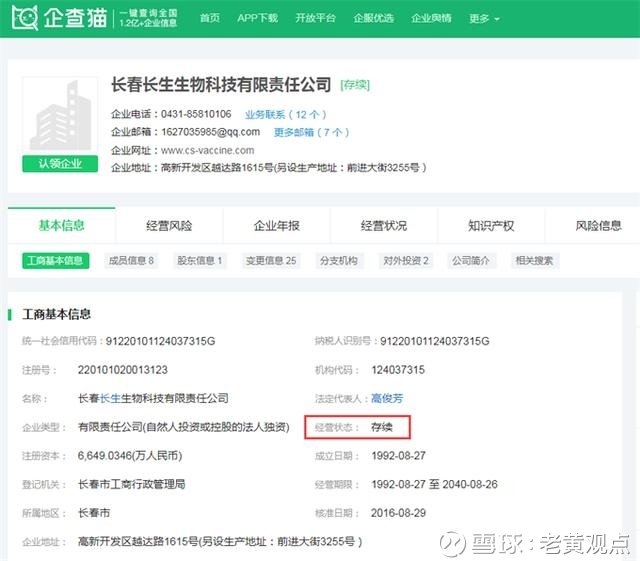Select the 对外投资 2 sub-tab
The image size is (640, 561).
coord(406,260)
